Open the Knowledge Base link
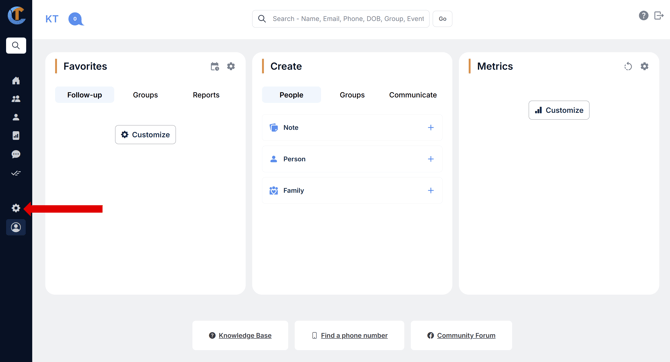 (245, 336)
